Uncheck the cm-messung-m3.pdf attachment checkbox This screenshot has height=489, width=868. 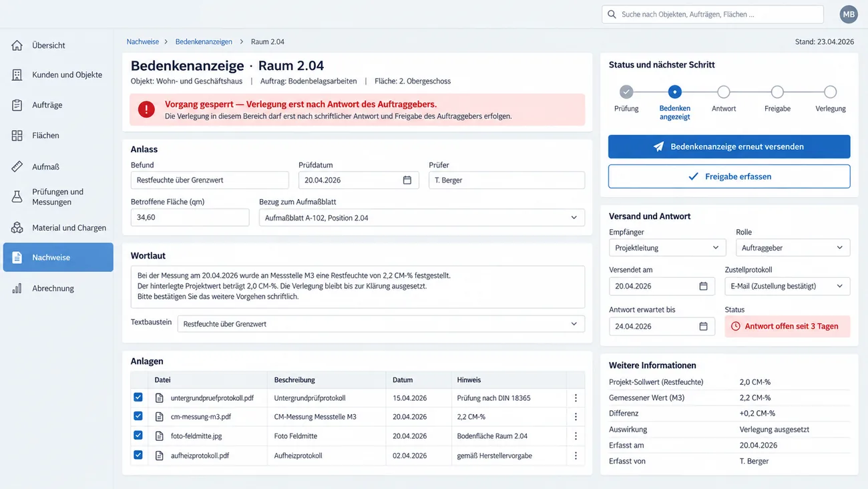coord(138,416)
